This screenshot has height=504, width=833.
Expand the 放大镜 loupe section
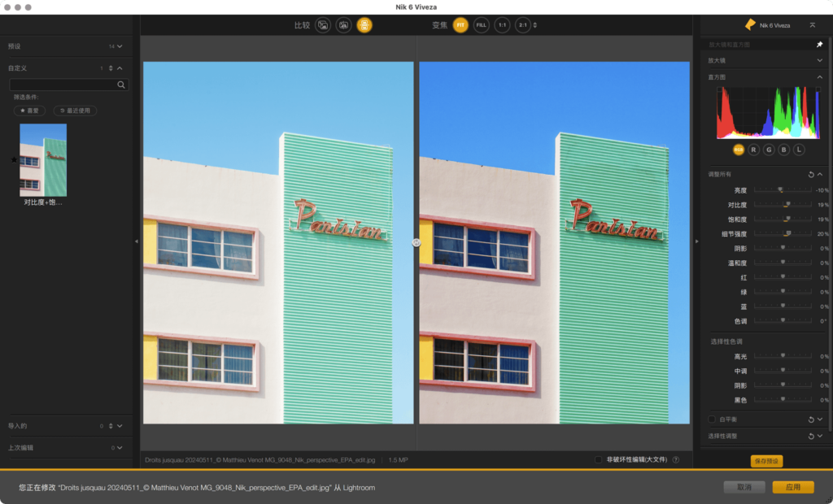coord(820,60)
